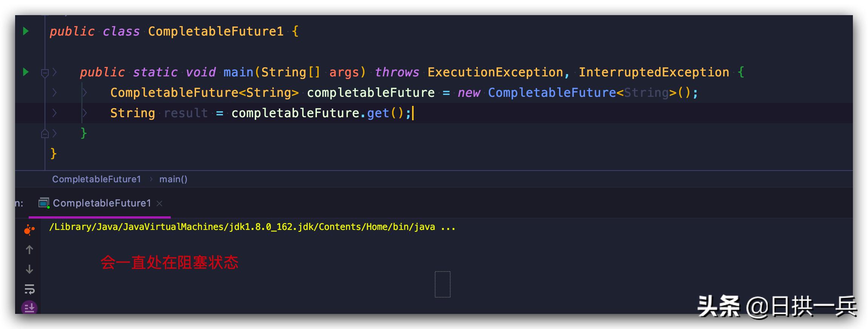868x329 pixels.
Task: Collapse the main method code block
Action: (45, 72)
